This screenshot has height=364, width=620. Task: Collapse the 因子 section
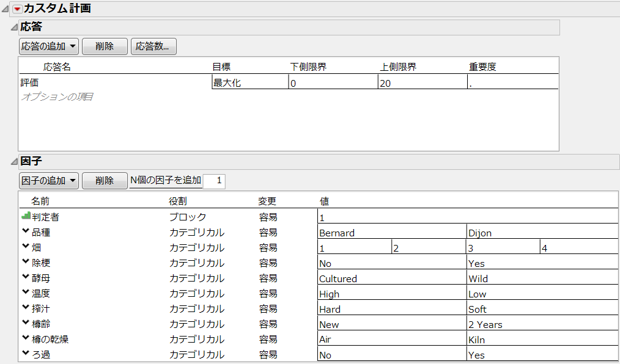pos(14,162)
